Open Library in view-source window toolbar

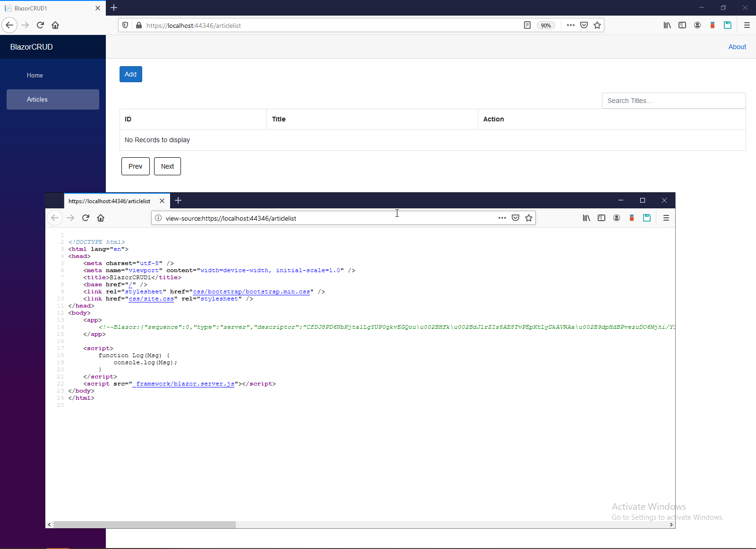click(x=586, y=218)
